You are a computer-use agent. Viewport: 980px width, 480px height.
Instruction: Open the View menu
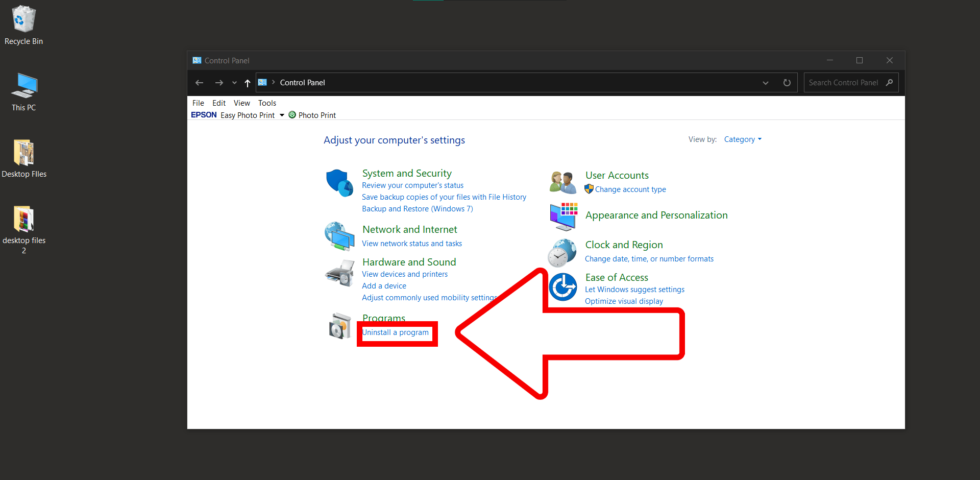(241, 103)
